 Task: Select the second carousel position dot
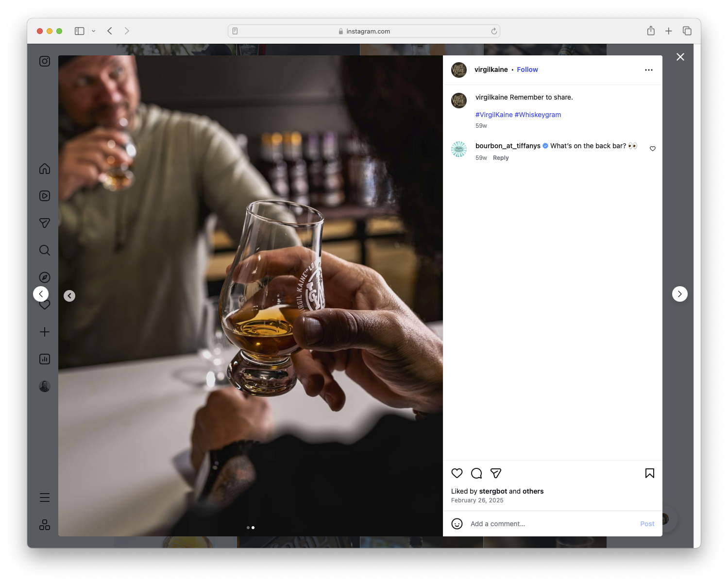pyautogui.click(x=253, y=528)
